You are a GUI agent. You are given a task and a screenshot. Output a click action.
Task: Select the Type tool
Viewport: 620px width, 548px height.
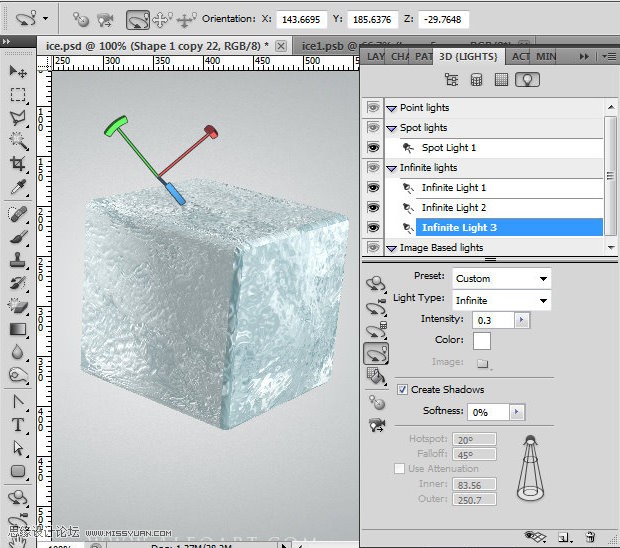pos(18,425)
